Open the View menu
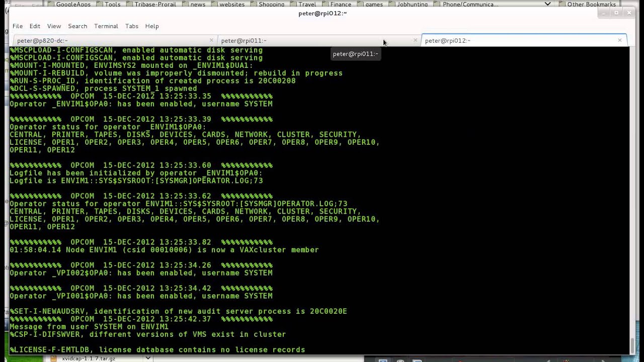 [54, 26]
